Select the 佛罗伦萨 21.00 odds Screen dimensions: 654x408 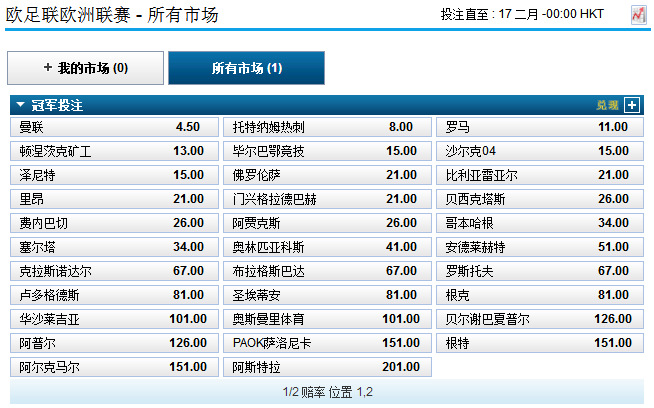[x=327, y=175]
